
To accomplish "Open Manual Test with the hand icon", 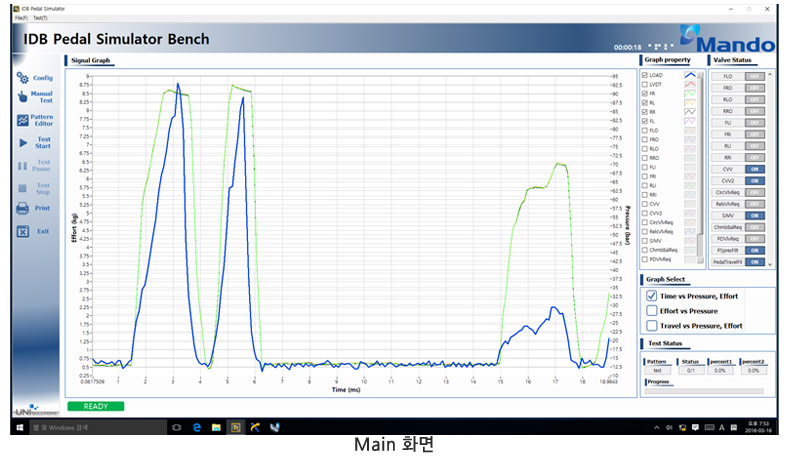I will (x=23, y=97).
